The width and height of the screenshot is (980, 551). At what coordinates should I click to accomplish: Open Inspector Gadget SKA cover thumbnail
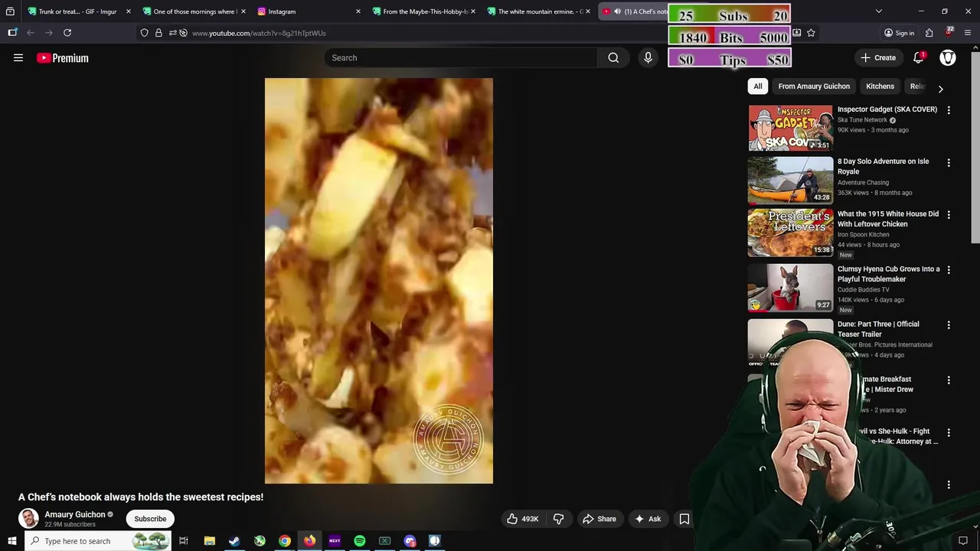click(790, 128)
